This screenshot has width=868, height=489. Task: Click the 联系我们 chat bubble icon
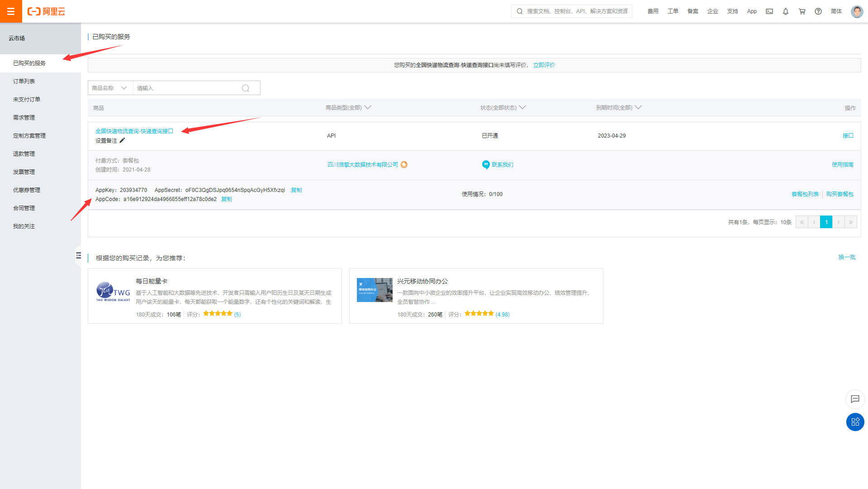(486, 165)
